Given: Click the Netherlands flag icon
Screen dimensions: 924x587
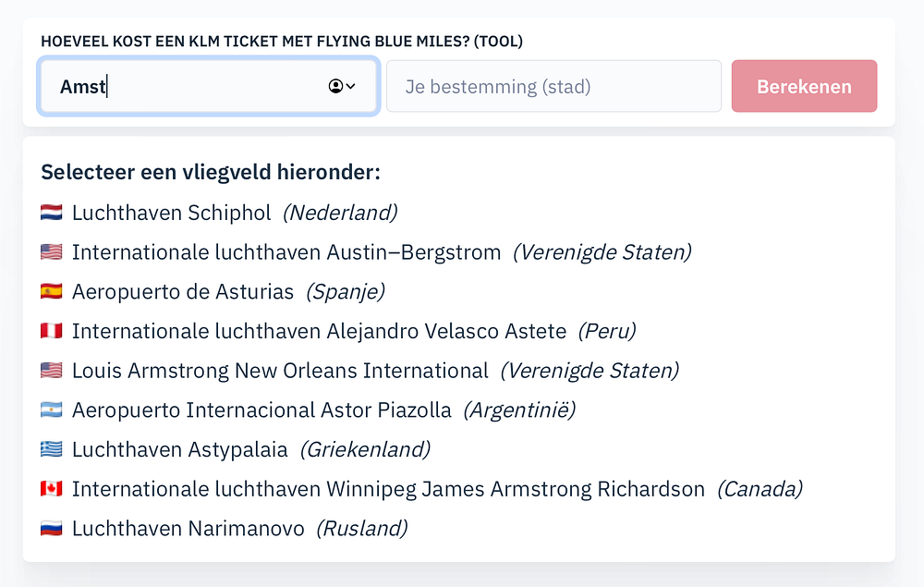Looking at the screenshot, I should (51, 213).
